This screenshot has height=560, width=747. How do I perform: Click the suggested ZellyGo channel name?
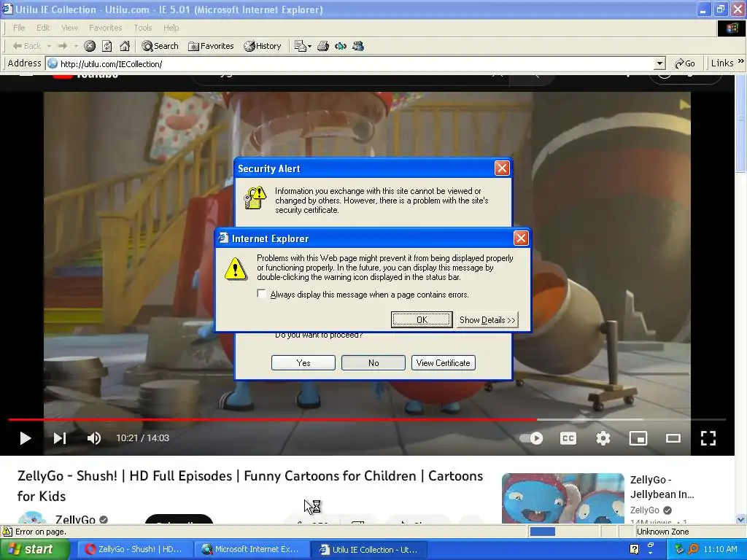point(645,510)
